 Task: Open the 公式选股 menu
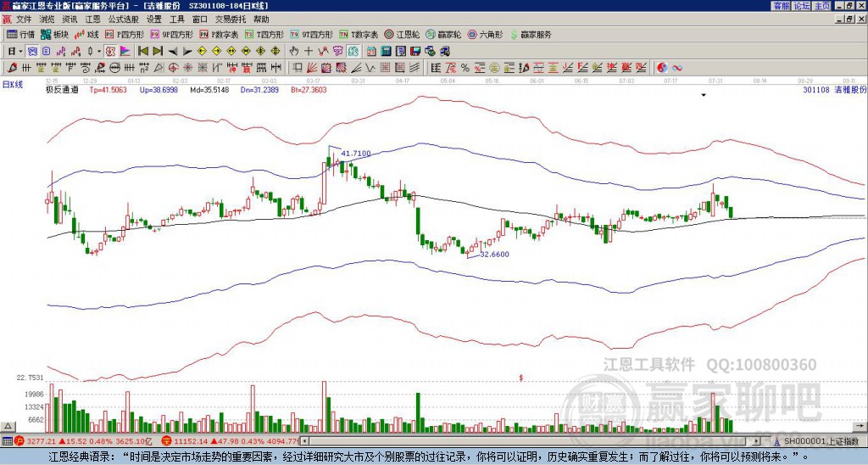pos(124,20)
